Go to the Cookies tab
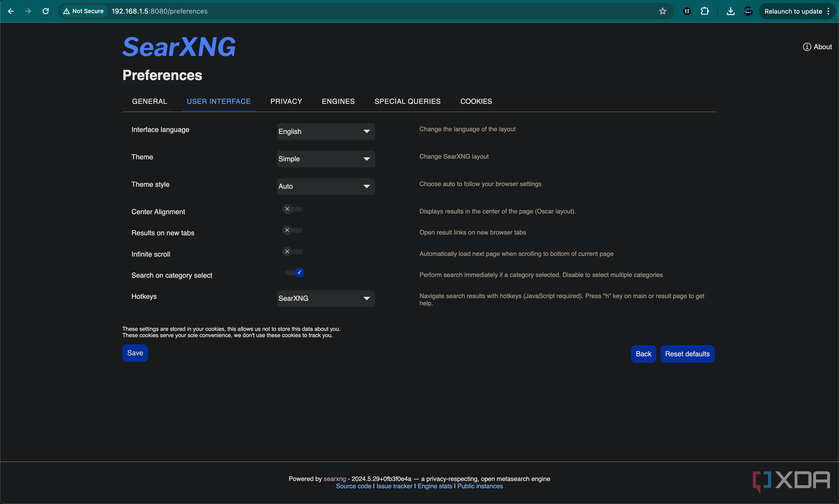Image resolution: width=839 pixels, height=504 pixels. tap(476, 101)
